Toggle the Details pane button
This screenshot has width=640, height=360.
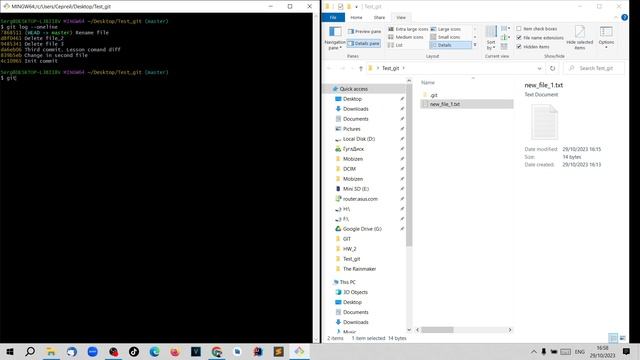pos(364,43)
